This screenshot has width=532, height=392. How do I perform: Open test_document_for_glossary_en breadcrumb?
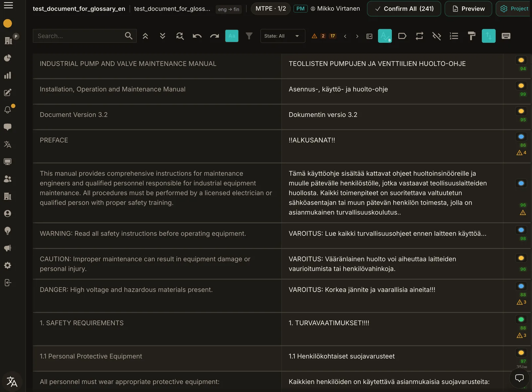(79, 9)
